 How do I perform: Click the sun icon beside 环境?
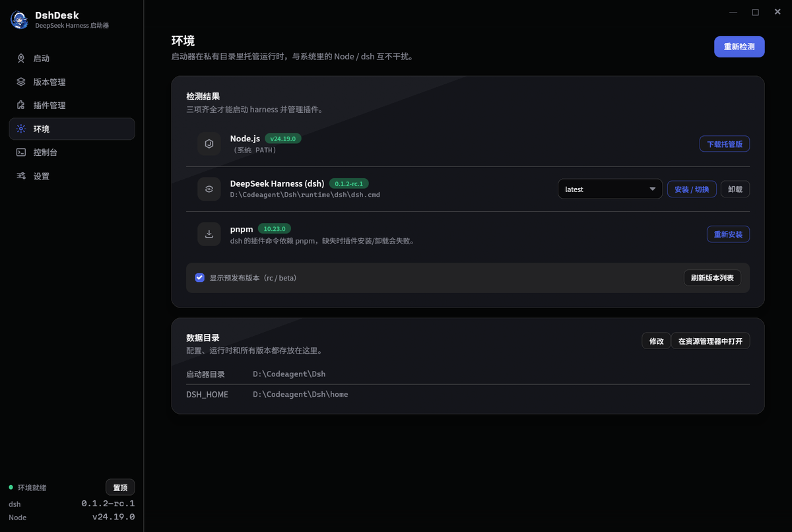[x=21, y=129]
